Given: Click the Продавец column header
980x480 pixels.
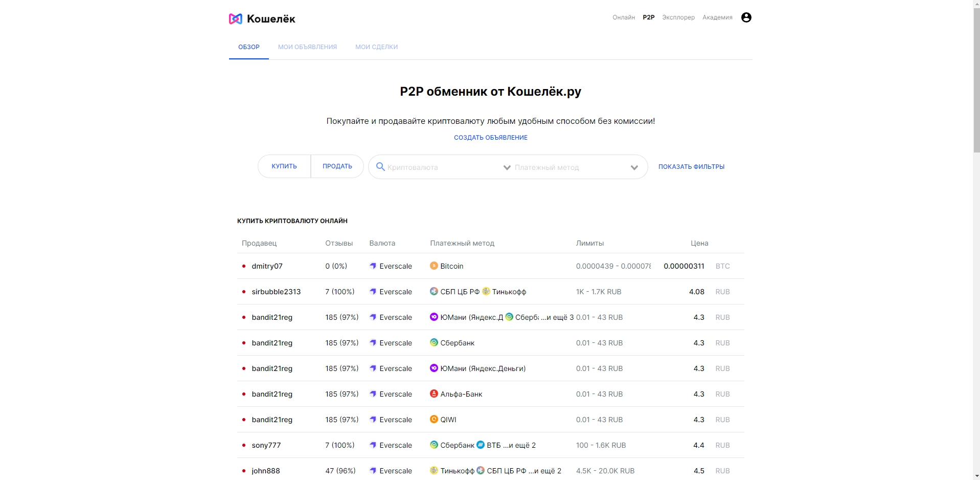Looking at the screenshot, I should (x=259, y=243).
